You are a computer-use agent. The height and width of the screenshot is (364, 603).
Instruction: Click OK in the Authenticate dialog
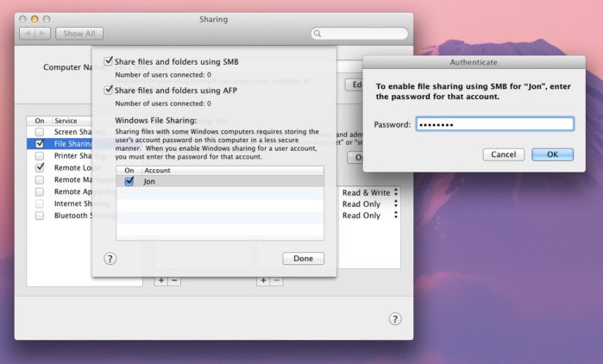click(553, 154)
